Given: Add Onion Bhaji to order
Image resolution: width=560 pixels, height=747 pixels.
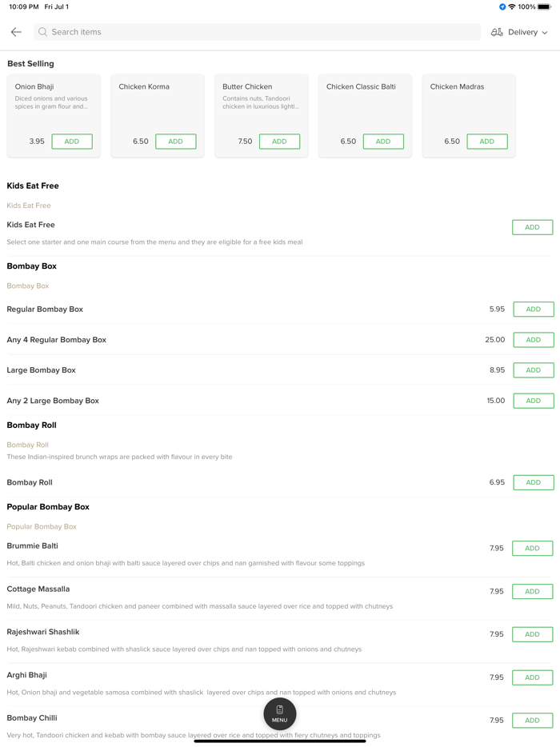Looking at the screenshot, I should coord(72,142).
